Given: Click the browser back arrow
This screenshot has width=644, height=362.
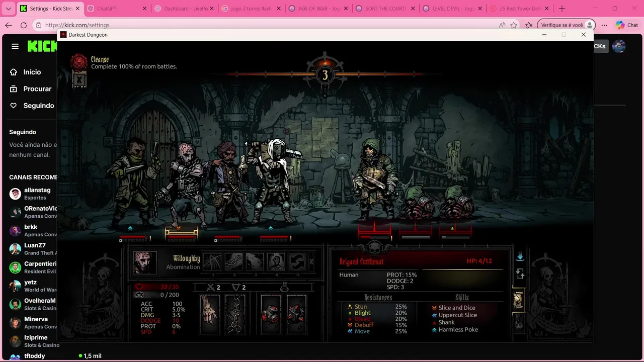Looking at the screenshot, I should (8, 25).
